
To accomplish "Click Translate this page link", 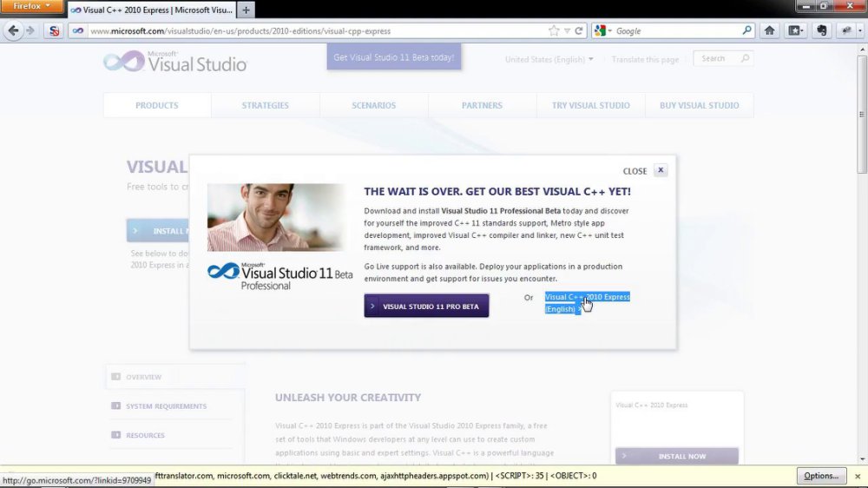I will tap(645, 59).
